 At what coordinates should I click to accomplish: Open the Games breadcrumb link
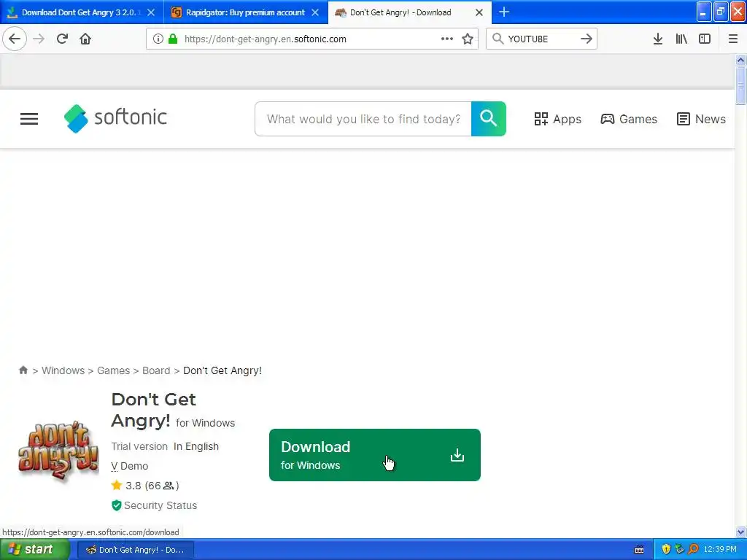tap(113, 370)
